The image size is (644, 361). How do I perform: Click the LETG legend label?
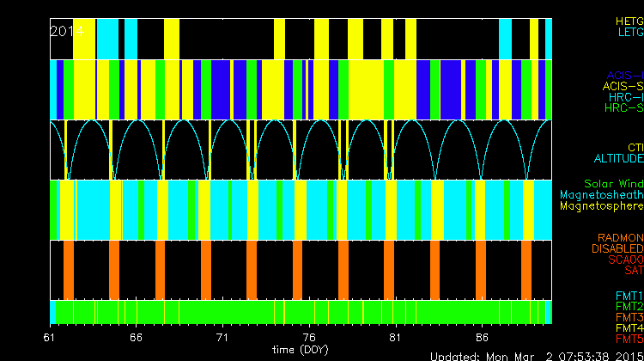coord(629,32)
